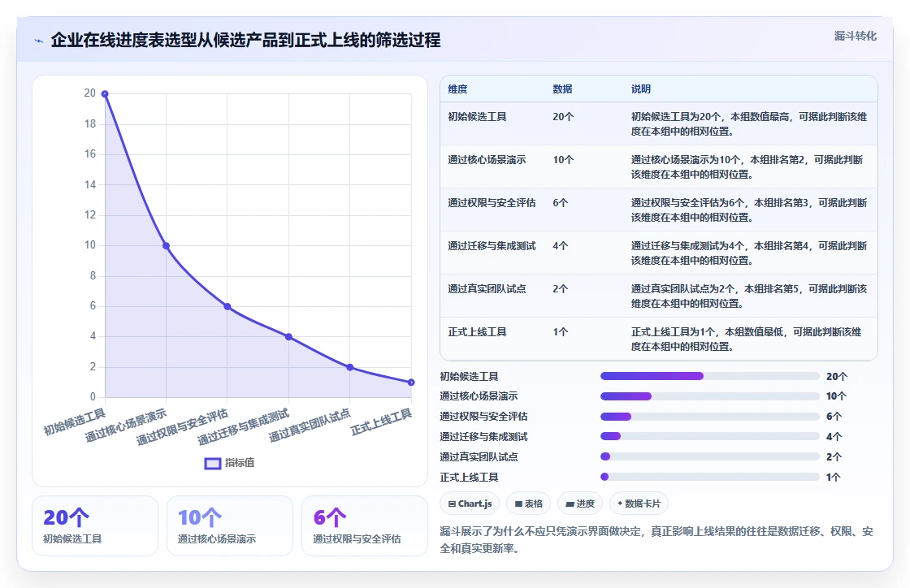Click the 10个 table cell
The image size is (910, 588).
click(x=563, y=159)
